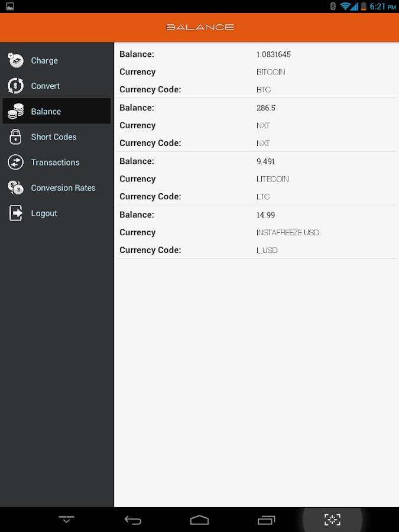Tap the clock in status bar
Screen dimensions: 399x532
click(x=382, y=7)
